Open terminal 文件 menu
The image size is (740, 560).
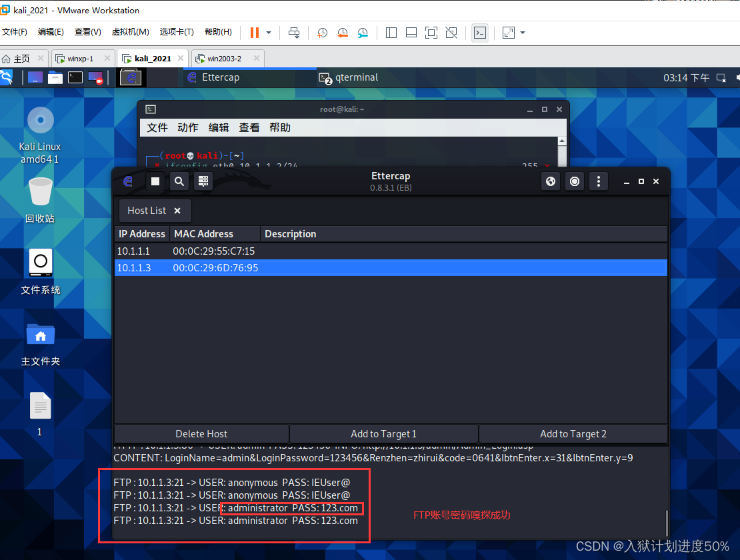(x=157, y=127)
